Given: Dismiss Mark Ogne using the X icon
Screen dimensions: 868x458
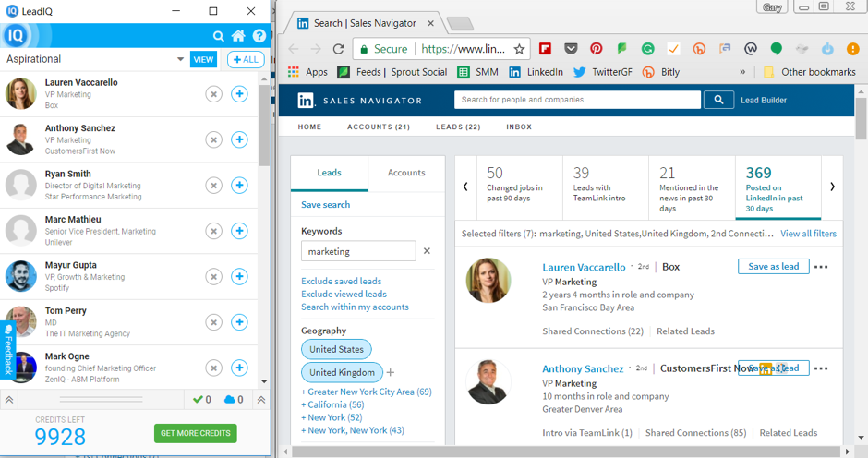Looking at the screenshot, I should click(213, 368).
